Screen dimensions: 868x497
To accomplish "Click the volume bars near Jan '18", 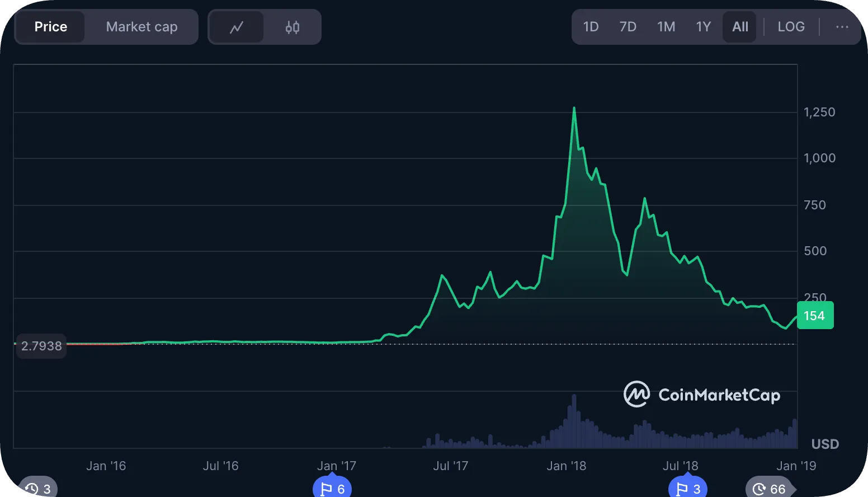I will (573, 425).
